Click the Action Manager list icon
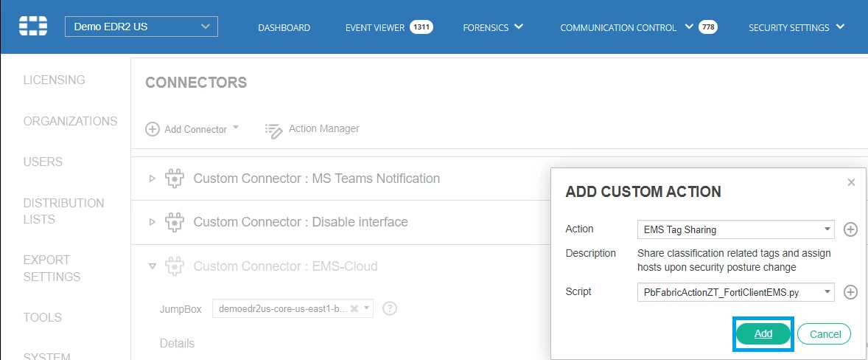The image size is (868, 360). 274,130
